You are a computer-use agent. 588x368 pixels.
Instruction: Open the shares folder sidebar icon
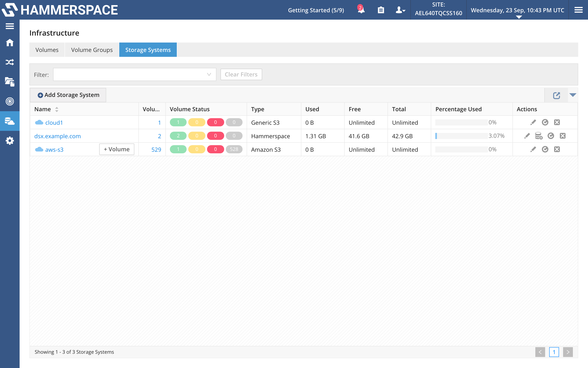coord(10,82)
